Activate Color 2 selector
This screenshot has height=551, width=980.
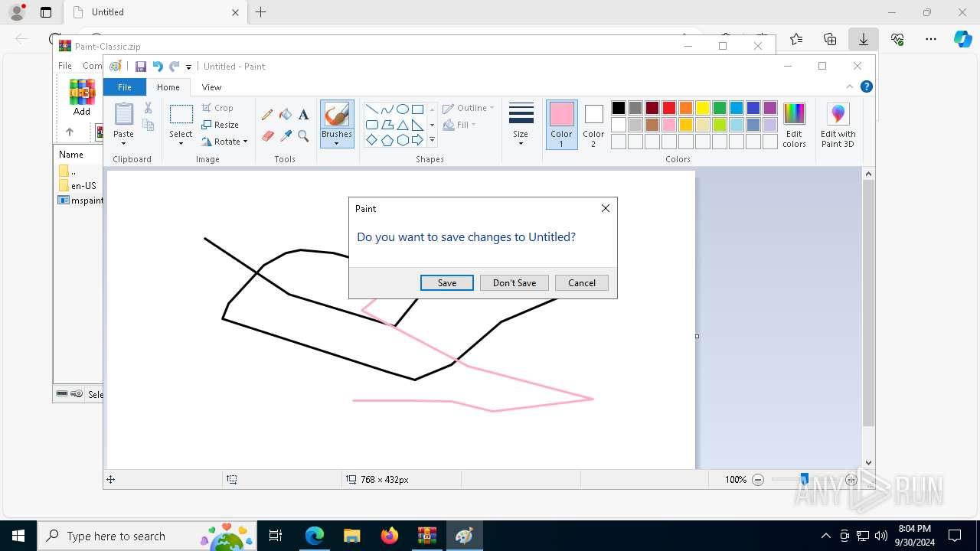[593, 125]
